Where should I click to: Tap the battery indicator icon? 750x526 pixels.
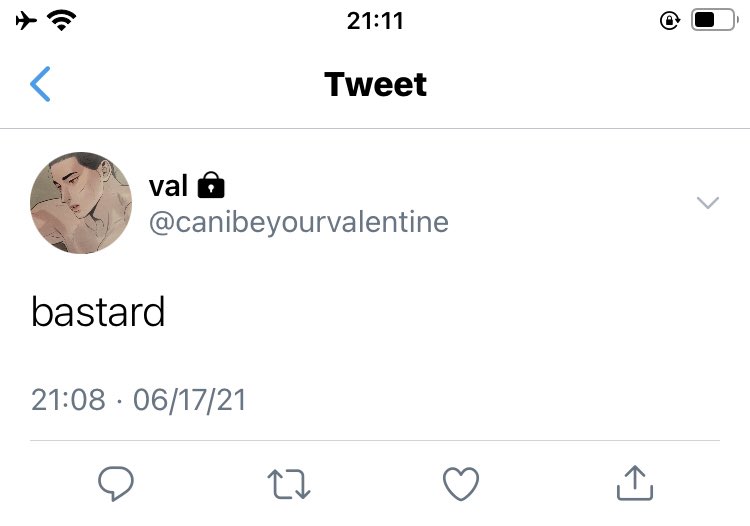click(x=715, y=20)
